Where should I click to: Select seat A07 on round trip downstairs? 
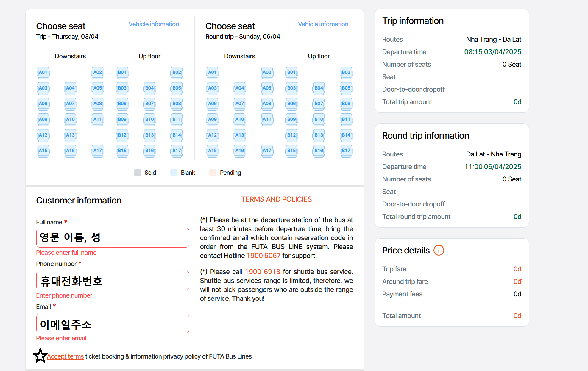240,104
